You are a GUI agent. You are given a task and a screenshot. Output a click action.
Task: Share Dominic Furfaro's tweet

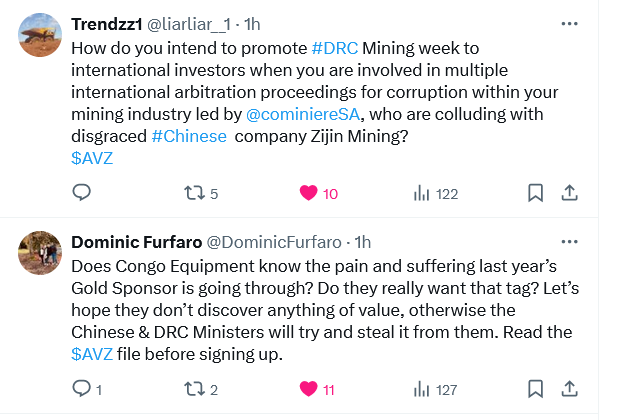pyautogui.click(x=569, y=389)
